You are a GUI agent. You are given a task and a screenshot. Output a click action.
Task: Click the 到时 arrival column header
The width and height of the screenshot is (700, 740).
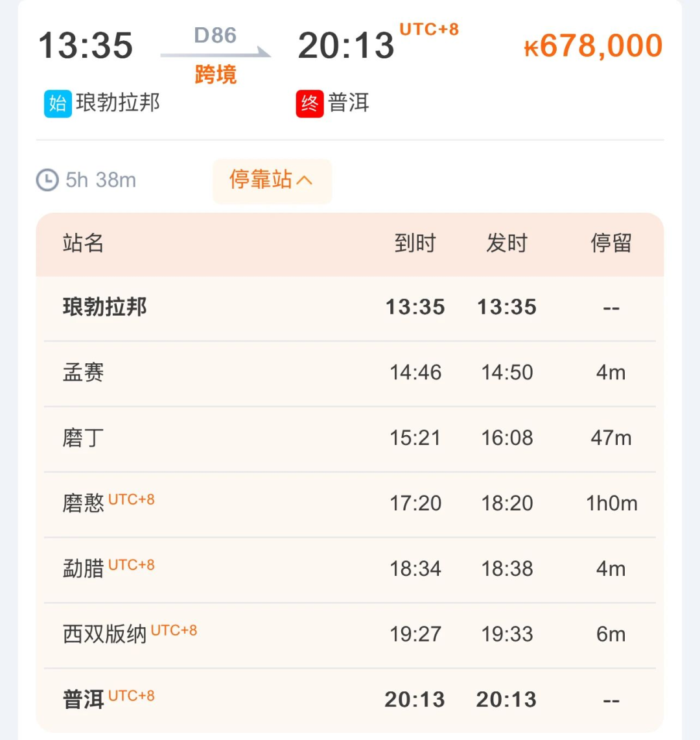click(x=415, y=243)
